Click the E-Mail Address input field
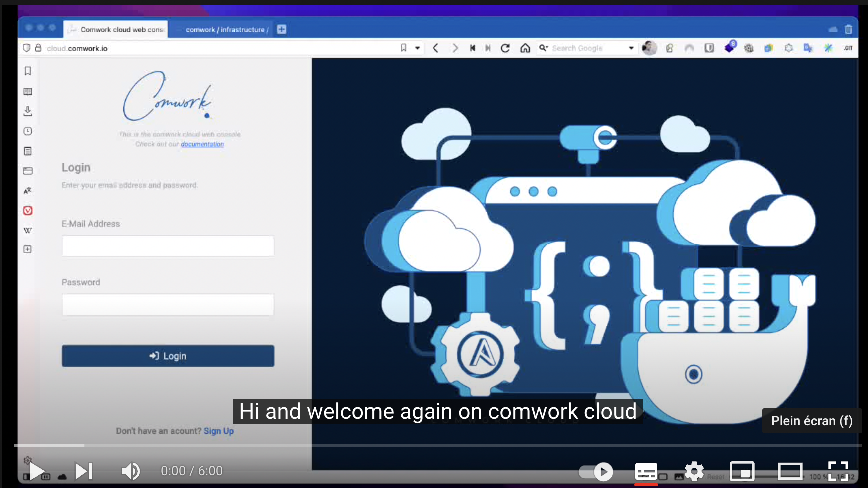868x488 pixels. tap(168, 246)
